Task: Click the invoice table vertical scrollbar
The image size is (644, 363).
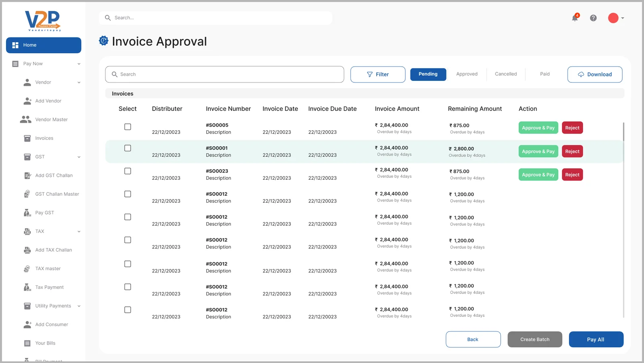Action: (623, 132)
